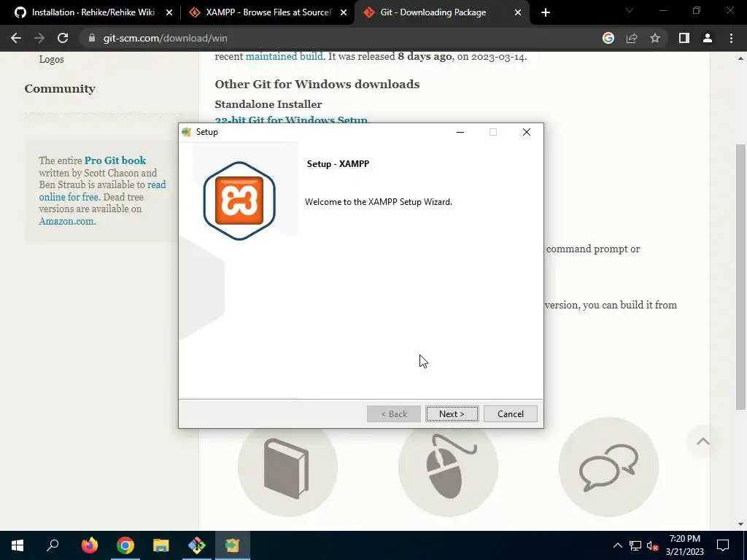This screenshot has width=747, height=560.
Task: Minimize the XAMPP Setup window
Action: (460, 132)
